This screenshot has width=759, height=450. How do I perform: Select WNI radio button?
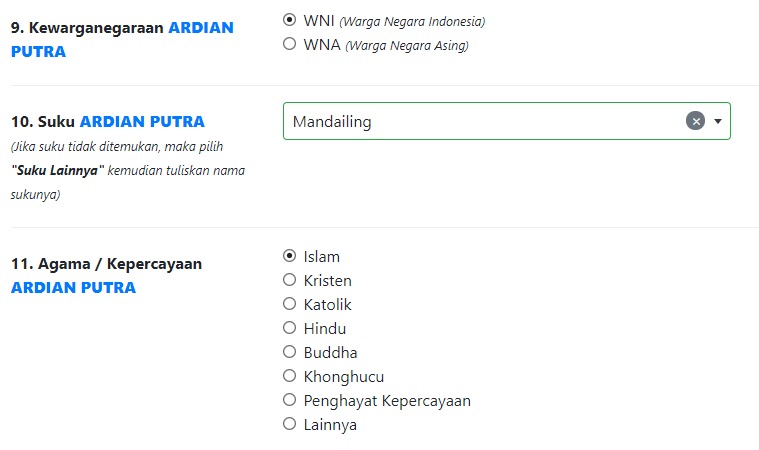click(x=289, y=20)
